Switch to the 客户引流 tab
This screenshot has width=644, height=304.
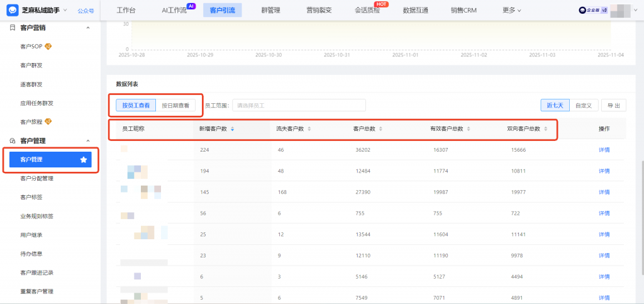222,10
